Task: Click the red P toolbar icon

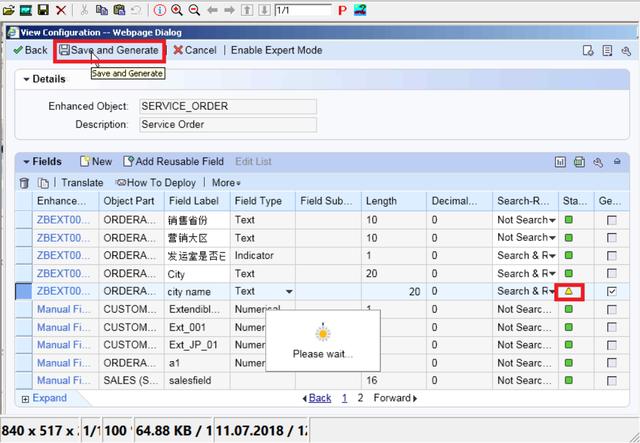Action: click(342, 10)
